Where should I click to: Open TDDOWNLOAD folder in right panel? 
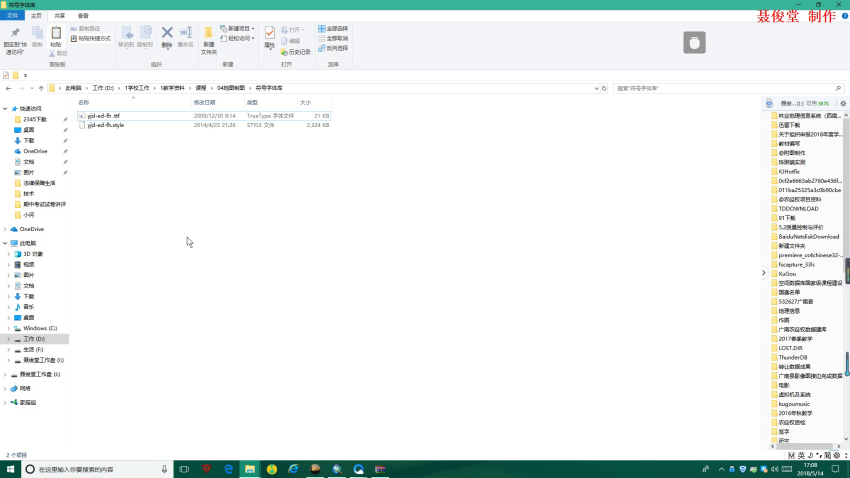[798, 209]
